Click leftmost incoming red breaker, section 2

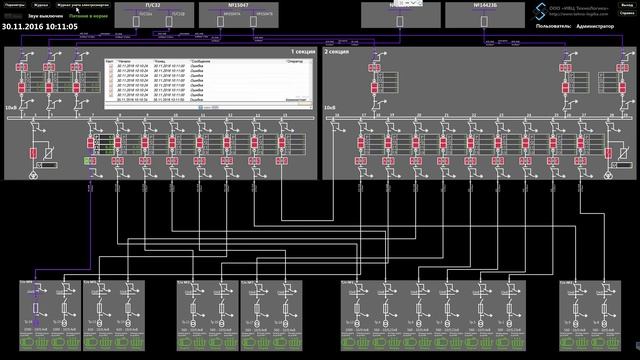374,87
